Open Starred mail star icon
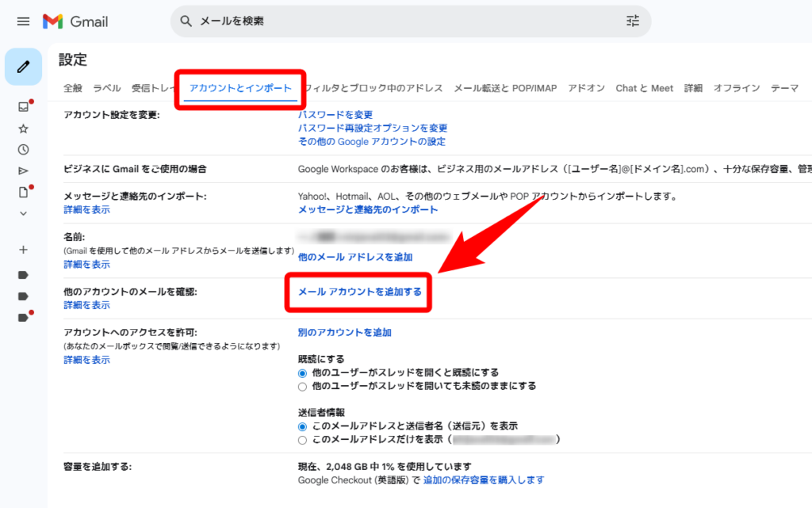Viewport: 812px width, 508px height. pos(23,128)
